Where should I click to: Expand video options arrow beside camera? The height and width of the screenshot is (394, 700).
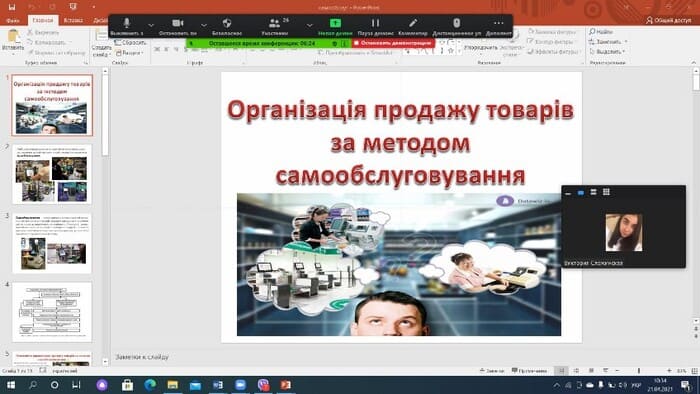204,25
